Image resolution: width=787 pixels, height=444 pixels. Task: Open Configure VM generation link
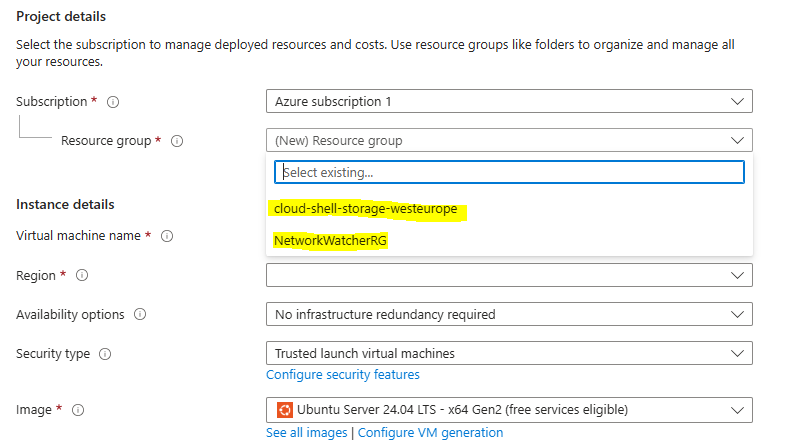pos(430,432)
